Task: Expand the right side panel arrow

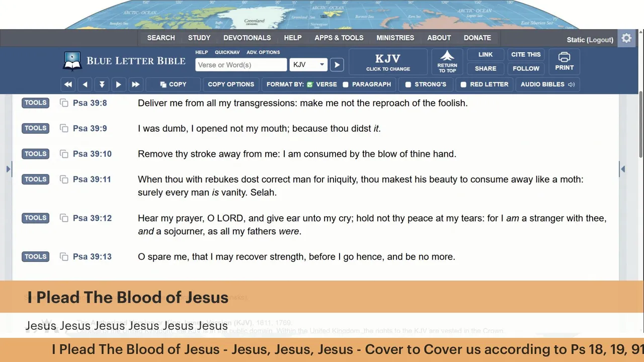Action: [x=623, y=169]
